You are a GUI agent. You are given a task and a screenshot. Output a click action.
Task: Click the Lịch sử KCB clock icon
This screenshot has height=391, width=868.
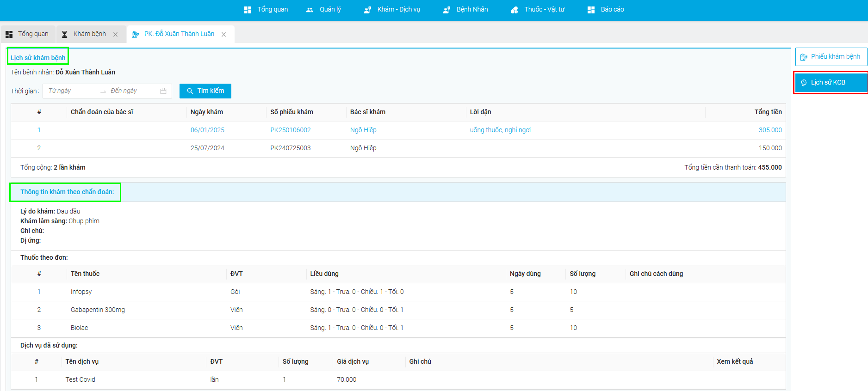pos(804,83)
